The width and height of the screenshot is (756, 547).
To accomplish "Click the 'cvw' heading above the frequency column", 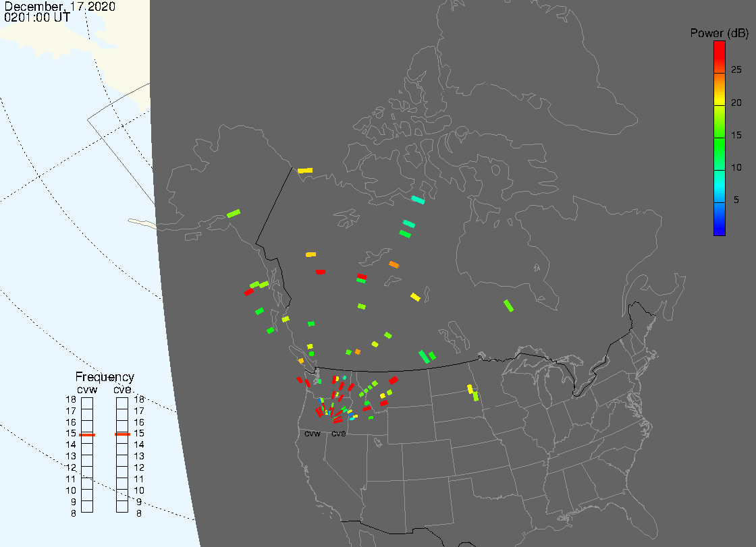I will tap(87, 390).
